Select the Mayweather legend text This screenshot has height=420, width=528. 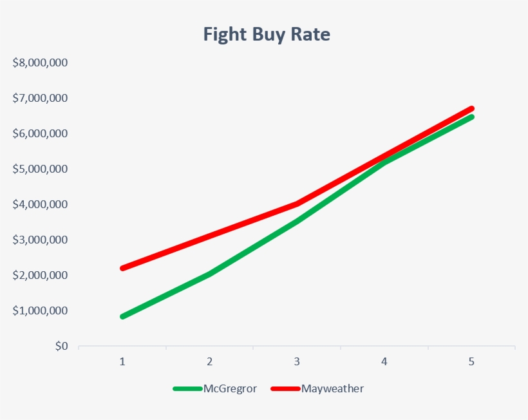(x=332, y=389)
